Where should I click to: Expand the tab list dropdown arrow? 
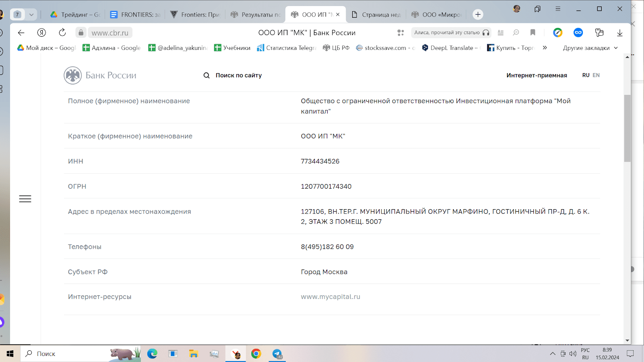[x=31, y=14]
